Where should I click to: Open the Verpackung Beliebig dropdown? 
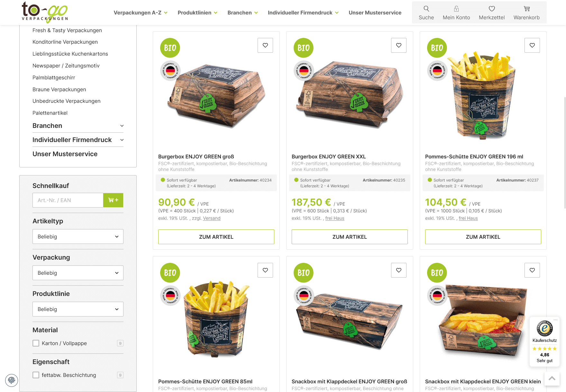[x=78, y=273]
